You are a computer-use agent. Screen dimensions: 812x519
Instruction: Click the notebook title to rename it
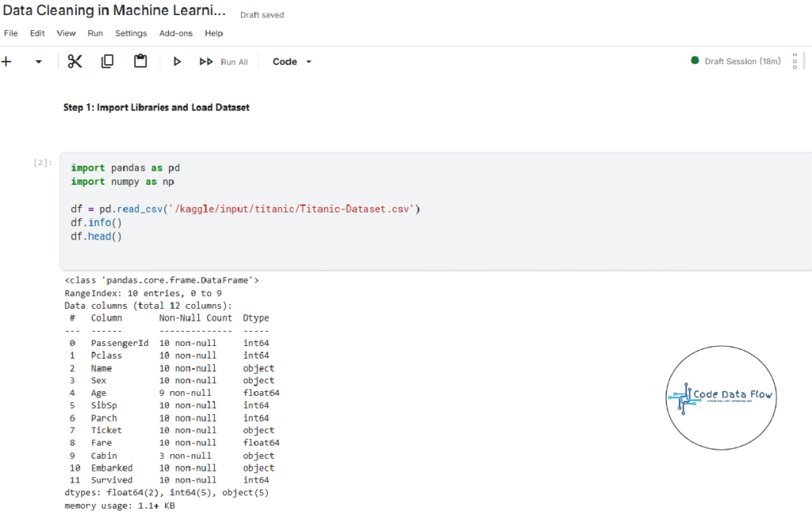pos(114,13)
